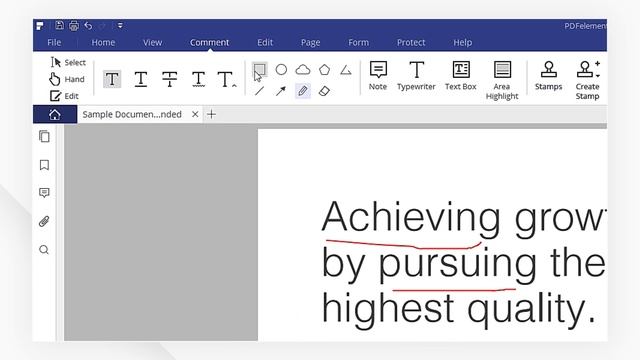Switch to the Page tab
This screenshot has width=640, height=360.
click(x=311, y=42)
